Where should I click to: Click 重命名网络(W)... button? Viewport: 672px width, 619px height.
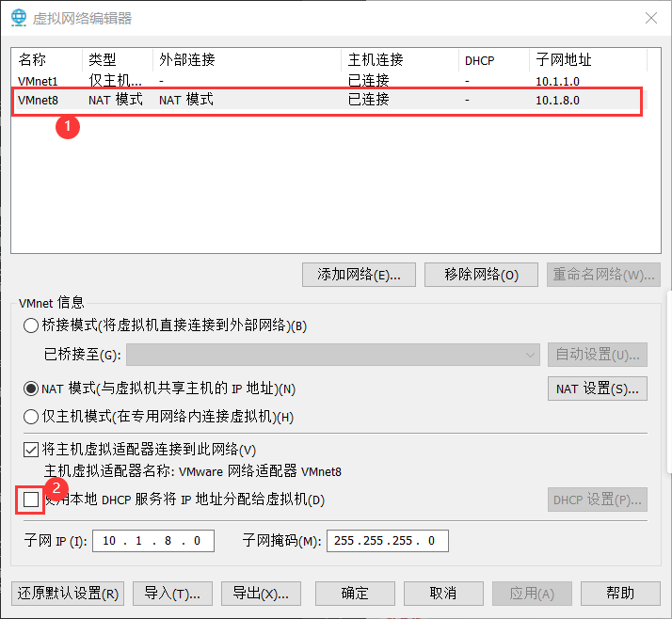tap(603, 275)
